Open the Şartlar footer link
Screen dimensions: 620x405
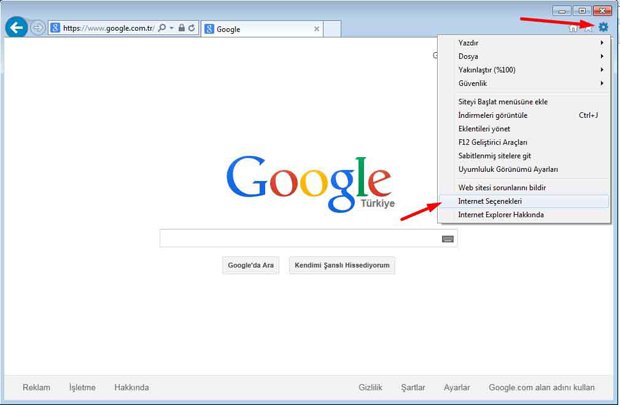tap(413, 387)
